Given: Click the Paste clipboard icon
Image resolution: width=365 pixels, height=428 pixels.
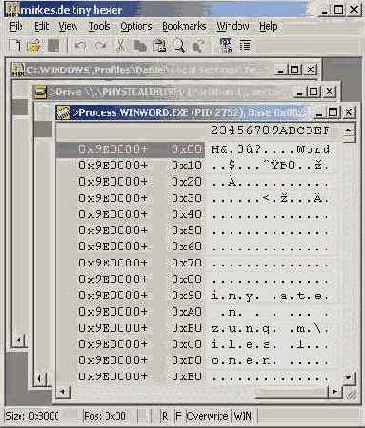Looking at the screenshot, I should pos(159,46).
